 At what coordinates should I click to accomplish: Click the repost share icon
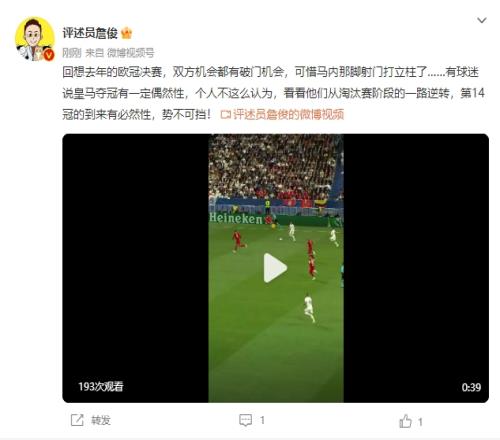[77, 420]
